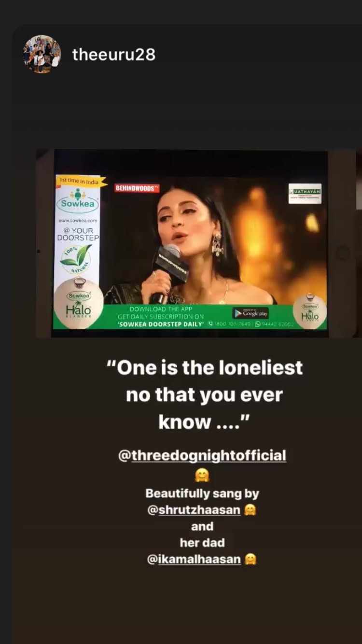
Task: Click the Halo logo at bottom right of video
Action: click(x=310, y=311)
